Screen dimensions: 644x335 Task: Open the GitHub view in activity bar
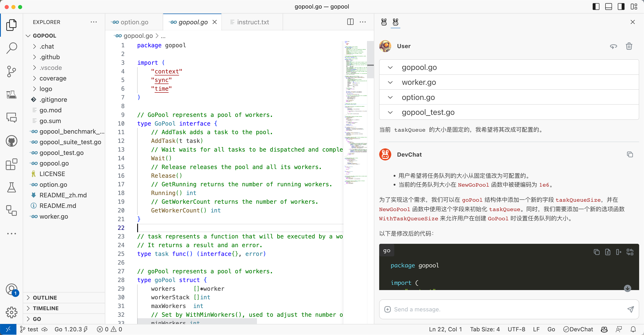click(12, 141)
